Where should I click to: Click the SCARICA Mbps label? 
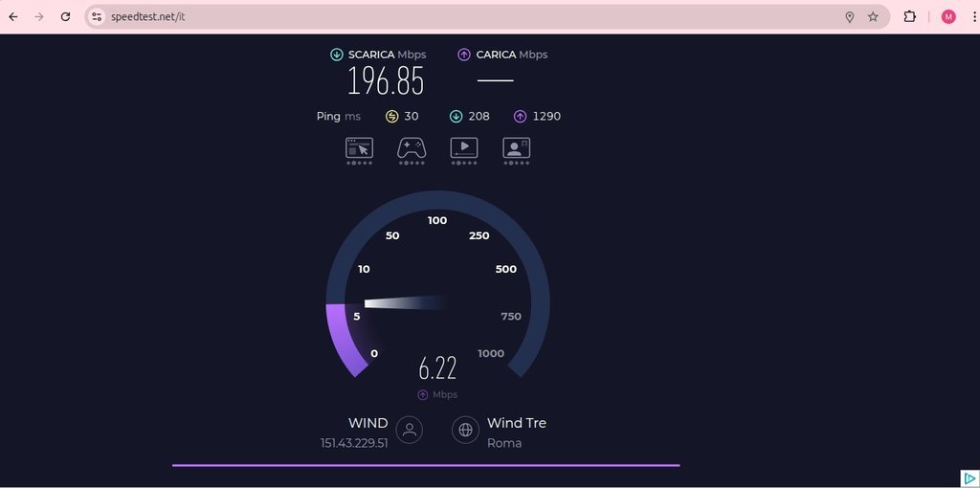388,55
